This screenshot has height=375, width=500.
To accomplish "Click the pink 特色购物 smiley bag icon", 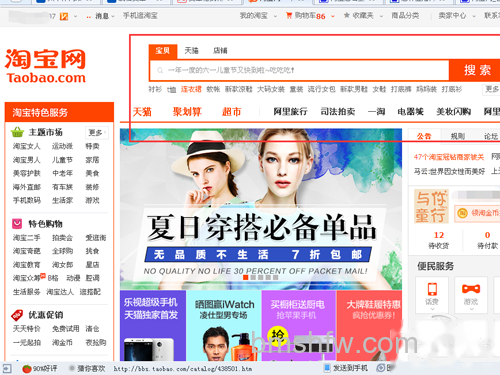I will [17, 223].
